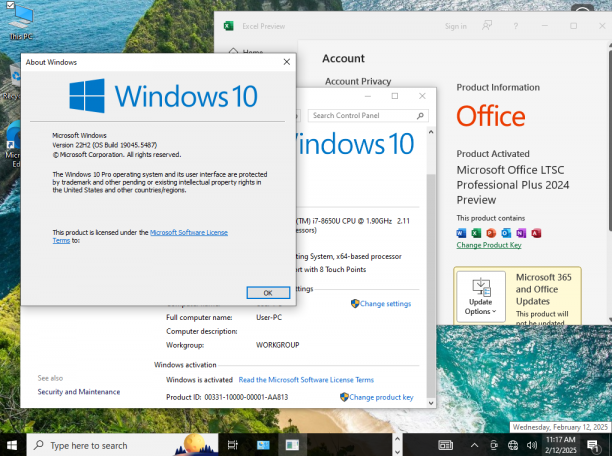
Task: Click Windows is activated text
Action: coord(199,379)
